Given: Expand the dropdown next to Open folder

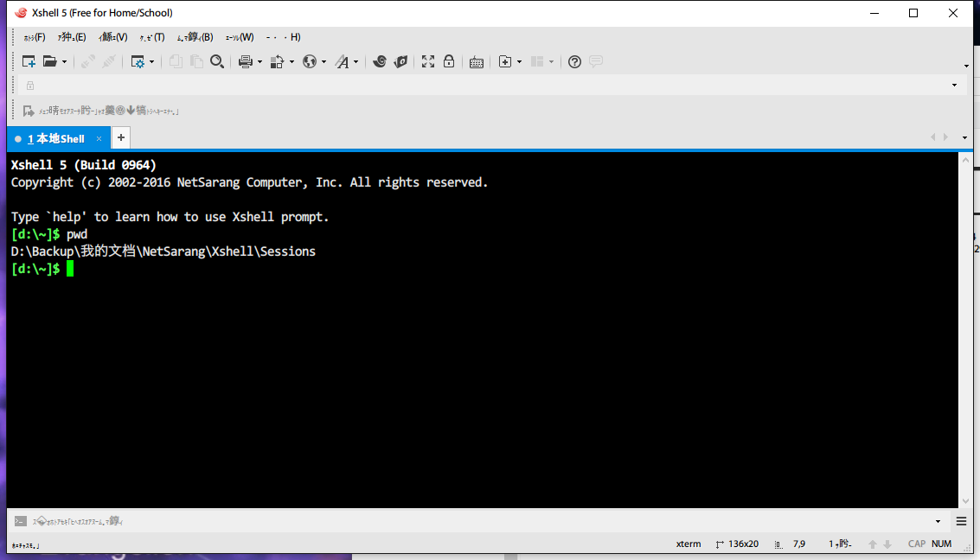Looking at the screenshot, I should click(x=65, y=61).
